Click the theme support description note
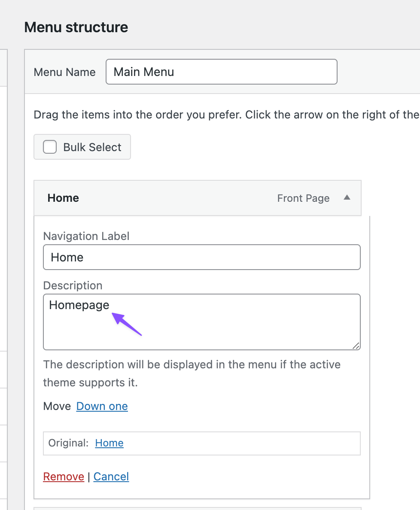The image size is (420, 510). point(192,373)
